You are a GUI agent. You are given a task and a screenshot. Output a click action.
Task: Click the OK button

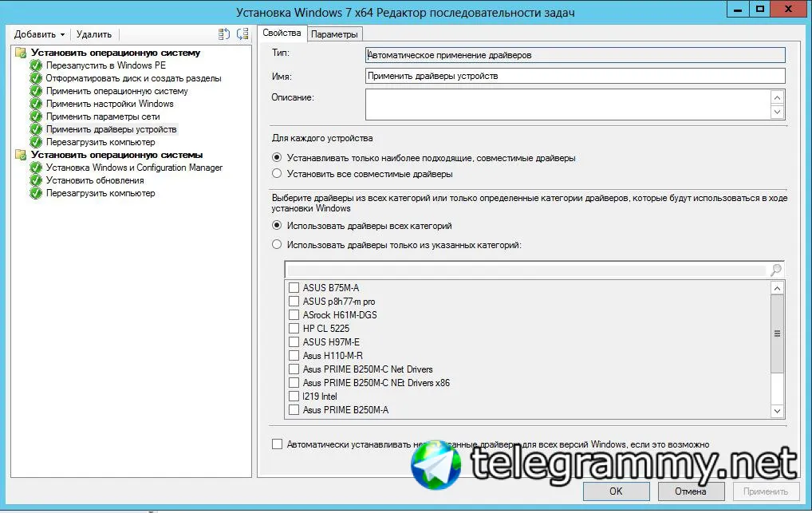(x=617, y=491)
